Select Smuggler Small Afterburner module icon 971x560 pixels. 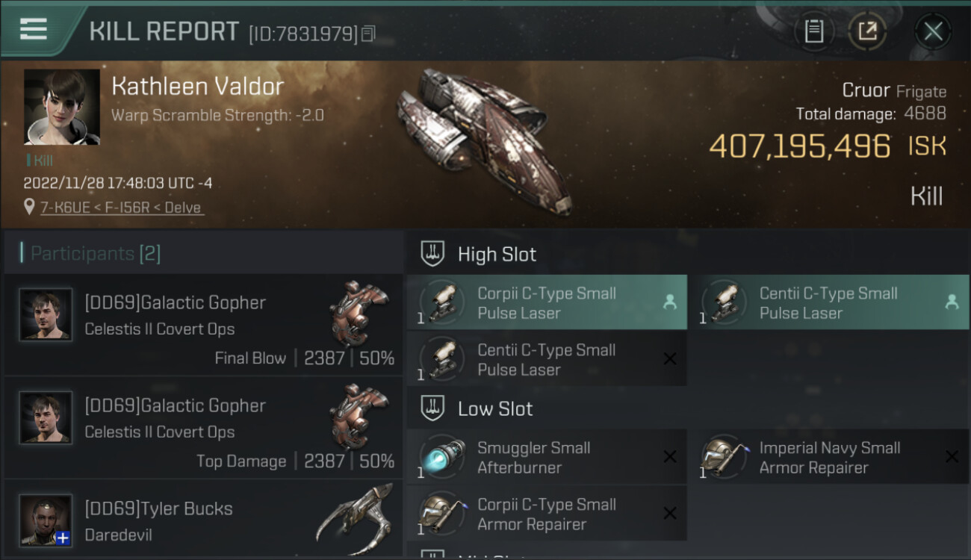[x=442, y=457]
